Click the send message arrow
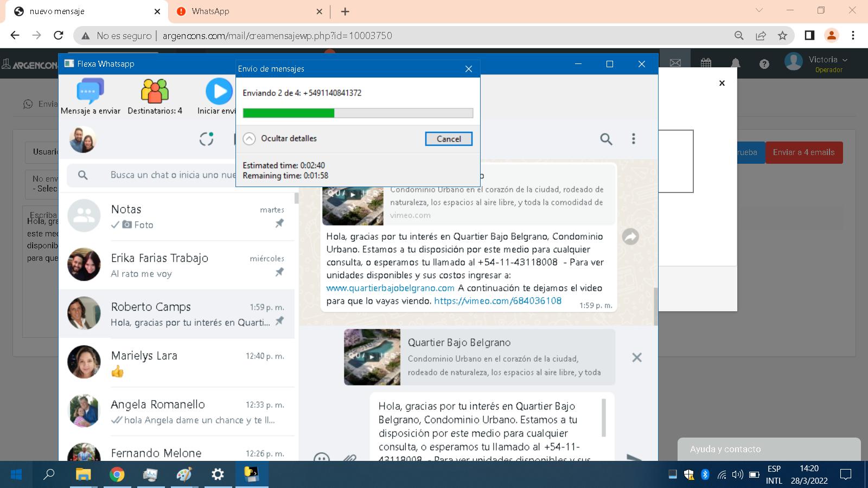Screen dimensions: 868x488 coord(634,457)
